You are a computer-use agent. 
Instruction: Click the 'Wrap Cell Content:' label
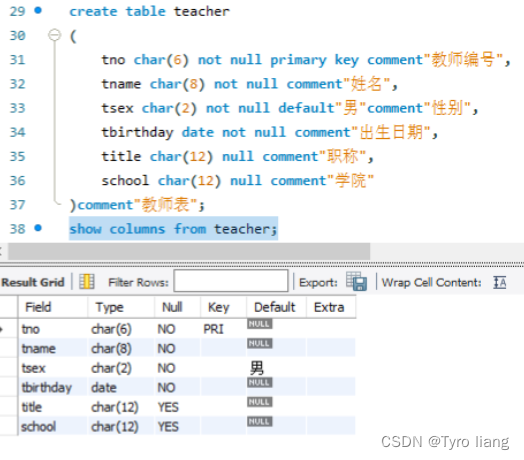431,282
